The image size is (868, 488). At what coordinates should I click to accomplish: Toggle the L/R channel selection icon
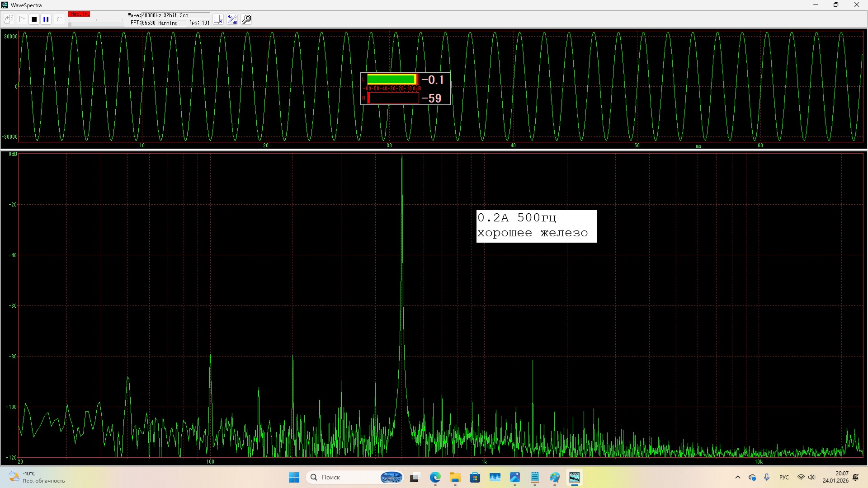tap(218, 19)
